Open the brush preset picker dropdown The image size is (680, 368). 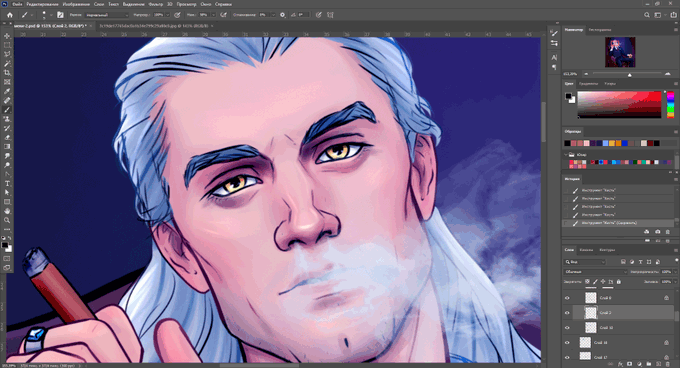click(x=51, y=15)
